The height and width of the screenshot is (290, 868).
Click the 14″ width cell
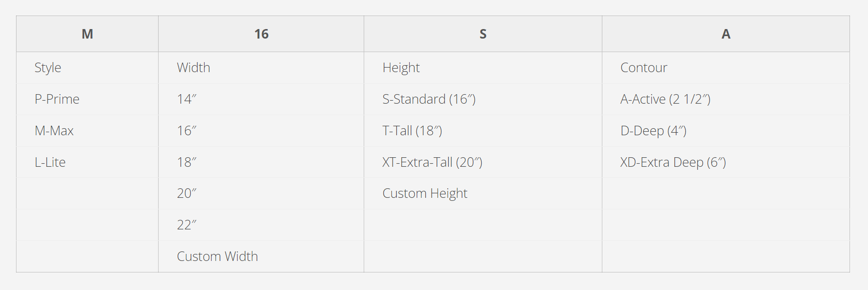(187, 99)
